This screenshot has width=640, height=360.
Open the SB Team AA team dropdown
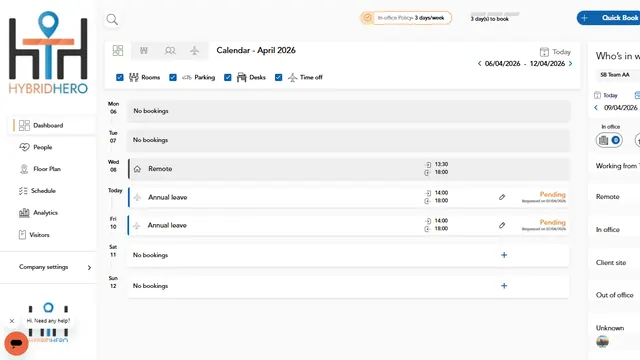[x=617, y=75]
